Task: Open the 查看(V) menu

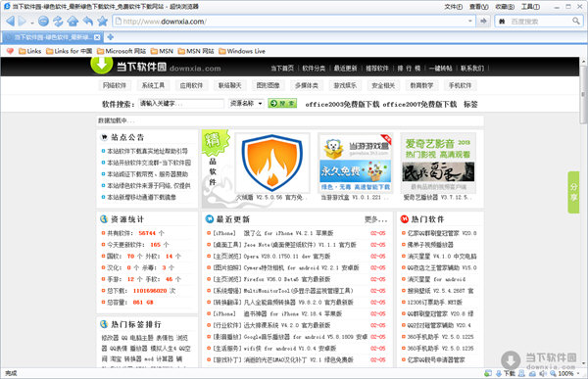Action: point(479,7)
